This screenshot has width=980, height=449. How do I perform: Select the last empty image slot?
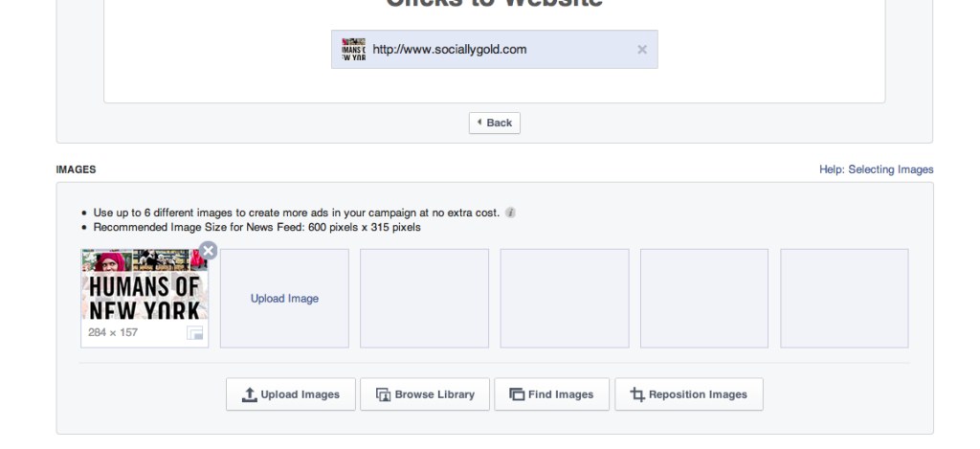[x=844, y=299]
